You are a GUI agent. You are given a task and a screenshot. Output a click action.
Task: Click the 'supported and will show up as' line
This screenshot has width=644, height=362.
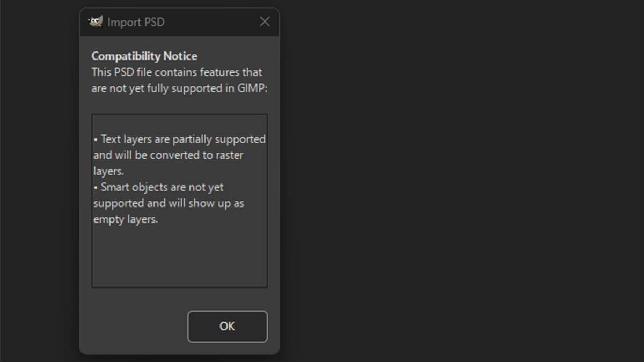169,203
